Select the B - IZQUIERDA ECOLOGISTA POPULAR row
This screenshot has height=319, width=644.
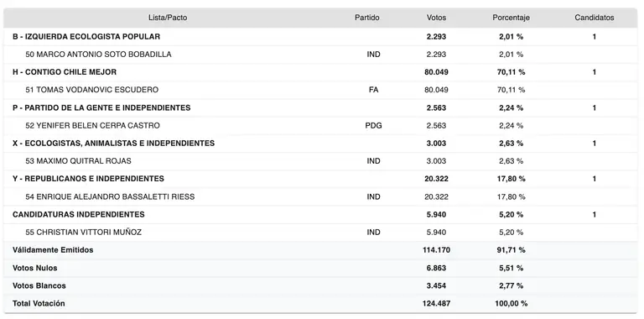click(x=320, y=37)
